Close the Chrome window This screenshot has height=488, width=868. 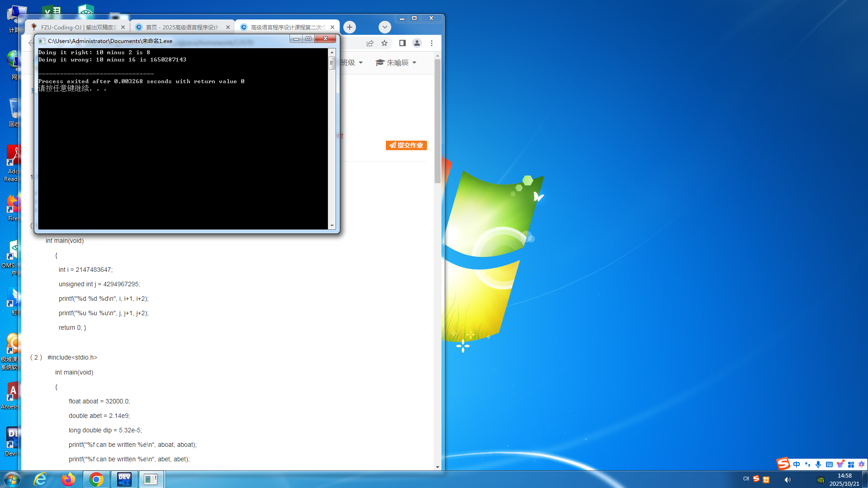(432, 18)
